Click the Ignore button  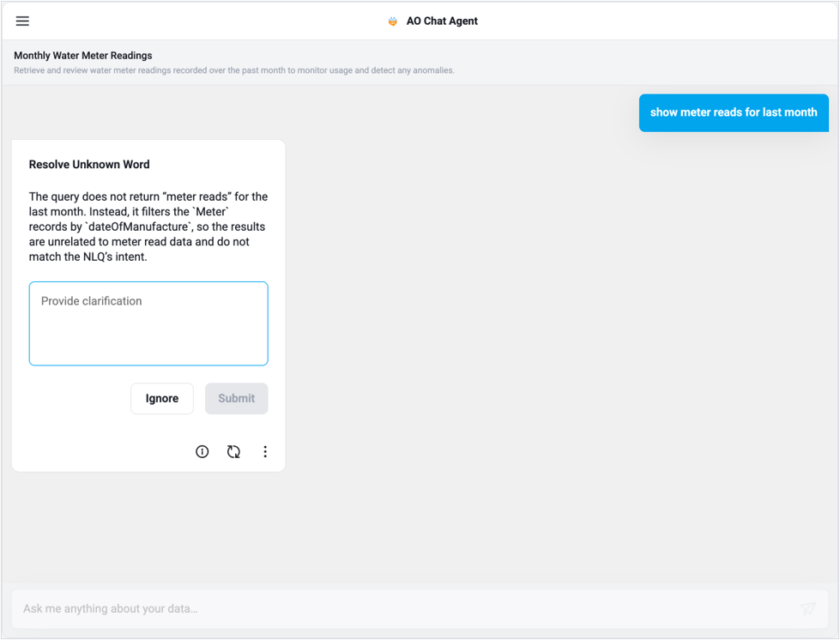162,398
